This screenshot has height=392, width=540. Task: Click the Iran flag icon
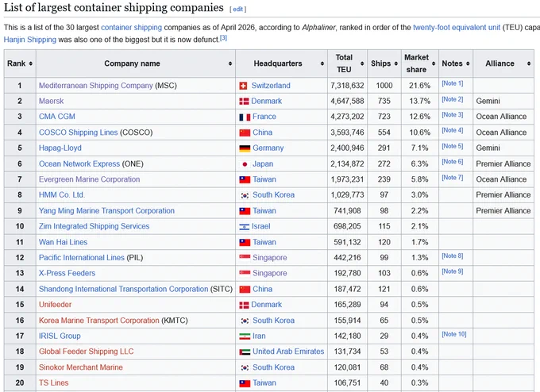click(x=245, y=336)
